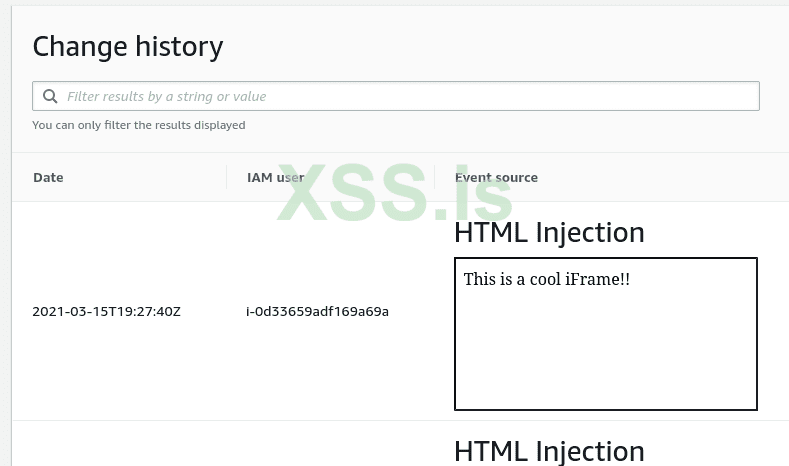Click the Change history page title

[x=128, y=46]
